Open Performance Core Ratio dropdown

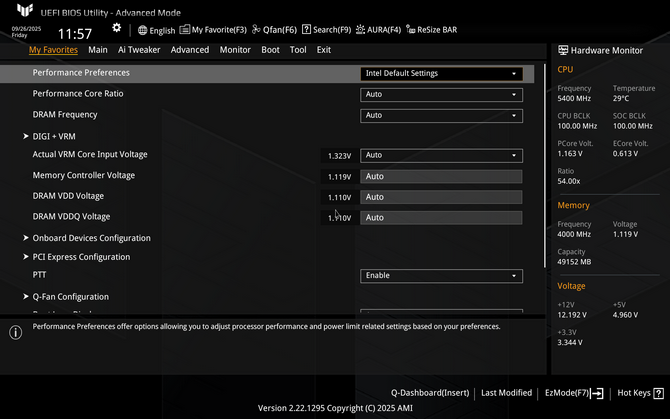pos(441,94)
